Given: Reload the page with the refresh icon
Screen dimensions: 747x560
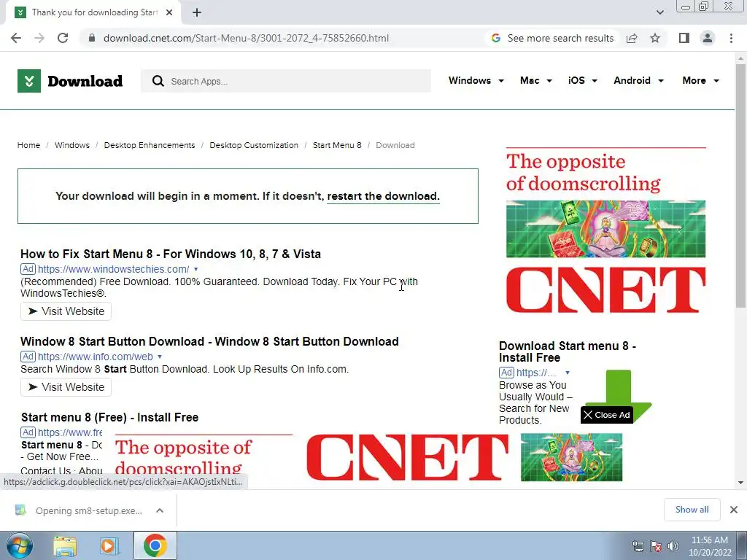Looking at the screenshot, I should coord(63,38).
